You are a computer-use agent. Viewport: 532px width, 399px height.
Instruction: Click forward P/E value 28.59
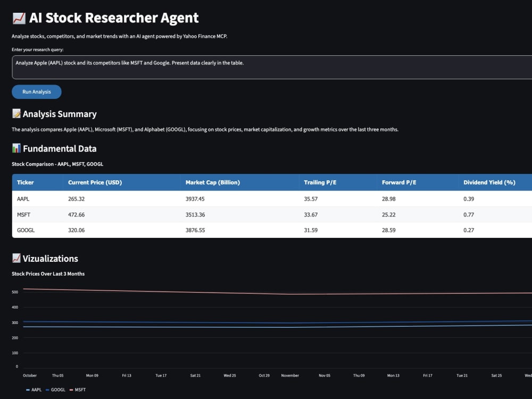(389, 230)
